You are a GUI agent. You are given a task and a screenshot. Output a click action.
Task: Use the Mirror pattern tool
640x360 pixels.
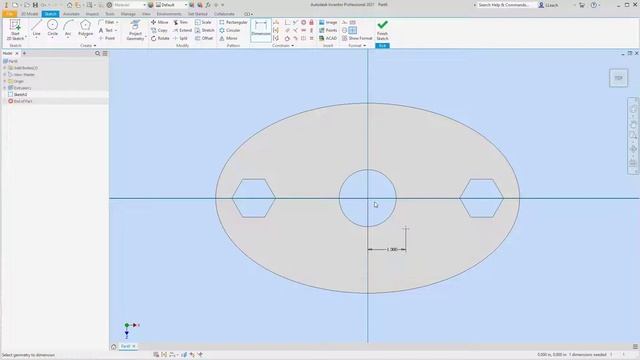click(228, 38)
